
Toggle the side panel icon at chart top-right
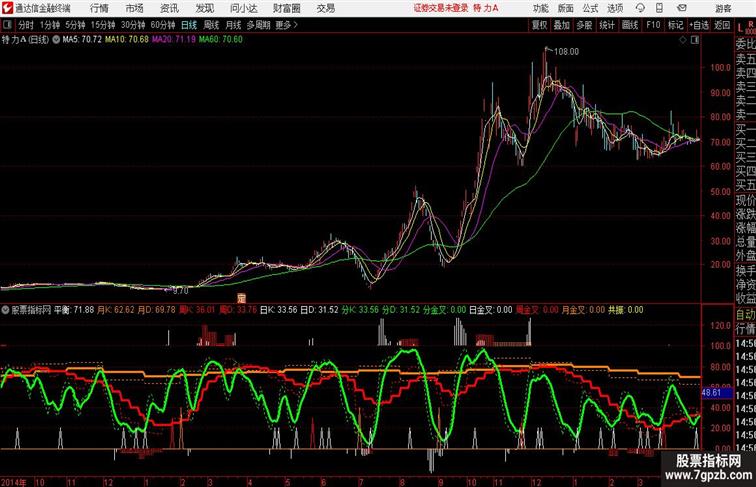(x=695, y=40)
